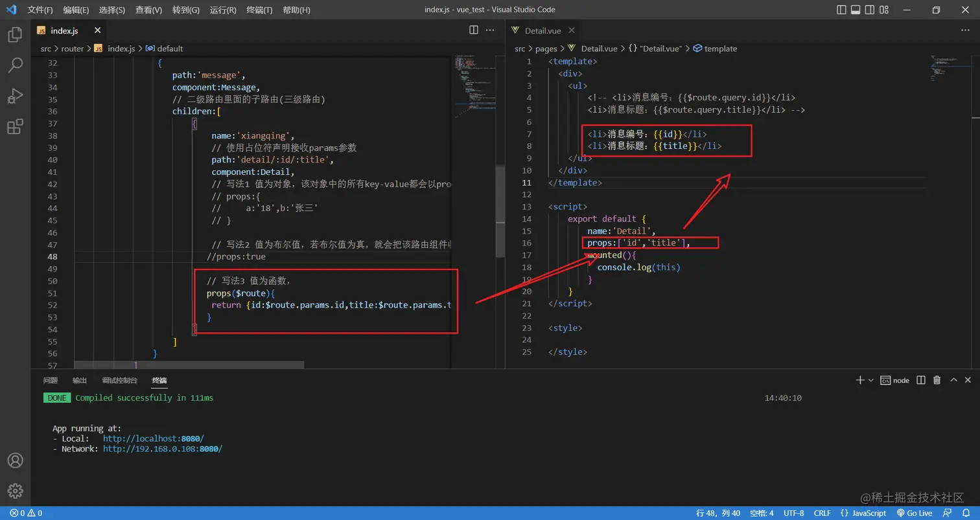Image resolution: width=980 pixels, height=520 pixels.
Task: Open the Explorer view in activity bar
Action: pos(15,34)
